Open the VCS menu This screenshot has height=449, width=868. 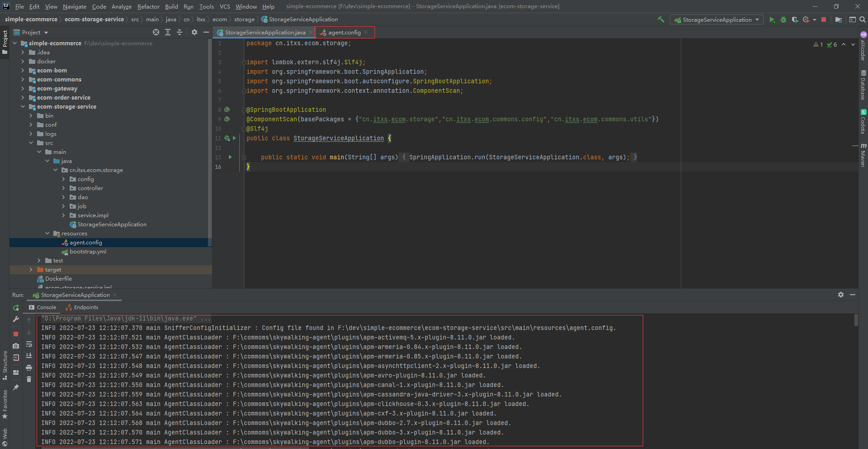coord(225,6)
